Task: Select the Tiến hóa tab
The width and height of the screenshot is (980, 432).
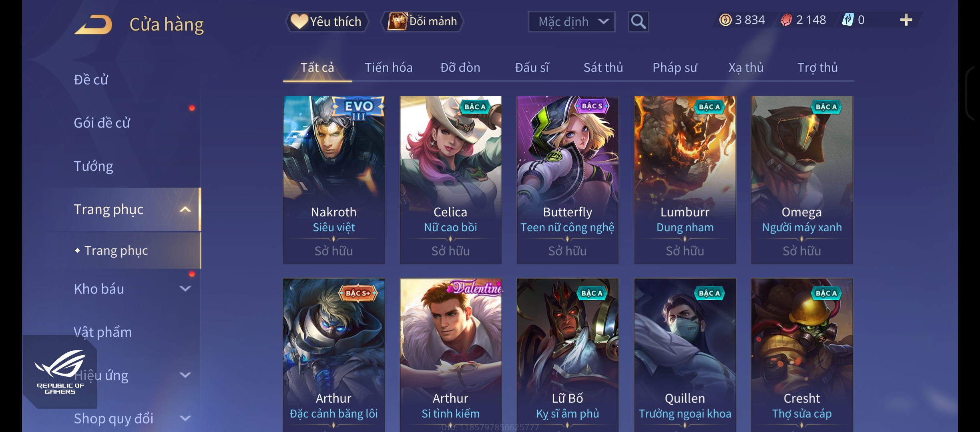Action: [388, 68]
